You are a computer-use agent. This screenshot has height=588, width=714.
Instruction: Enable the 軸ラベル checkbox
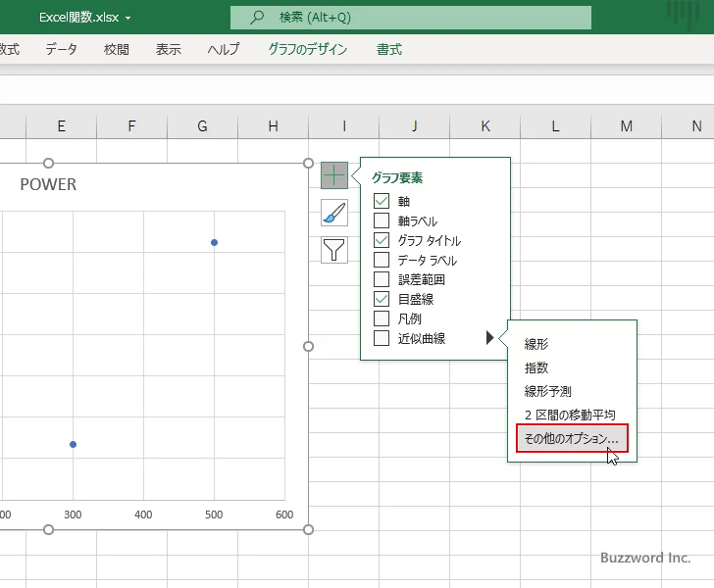(382, 220)
